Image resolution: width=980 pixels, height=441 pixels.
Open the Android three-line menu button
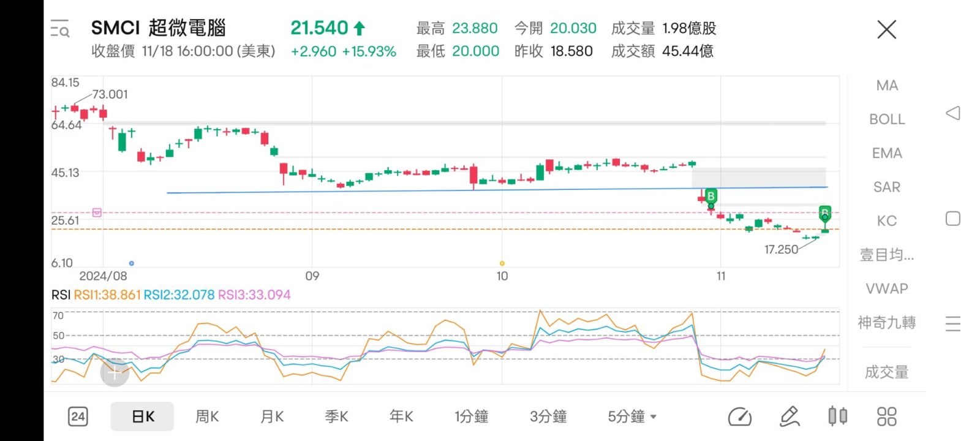pyautogui.click(x=953, y=323)
